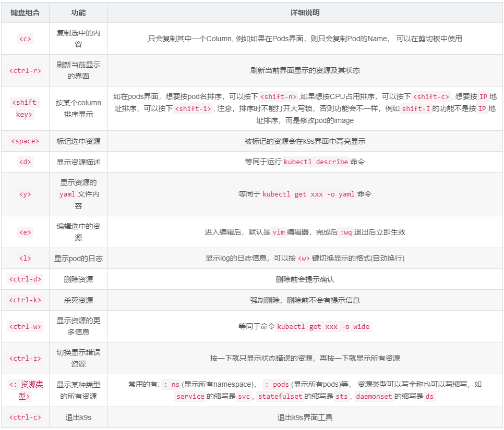This screenshot has height=430, width=504.
Task: Select the '<space>' key cell
Action: pos(25,141)
